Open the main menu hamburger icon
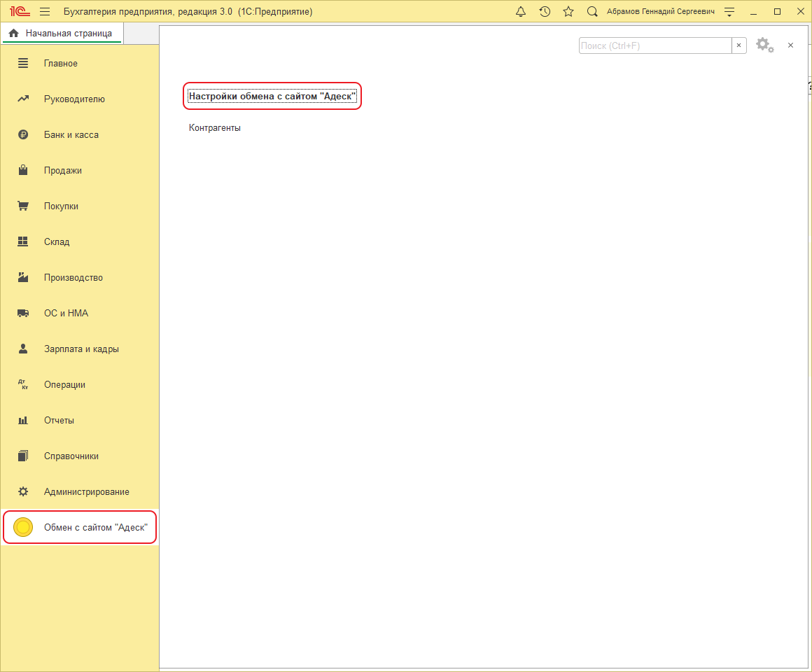This screenshot has width=812, height=672. 45,11
